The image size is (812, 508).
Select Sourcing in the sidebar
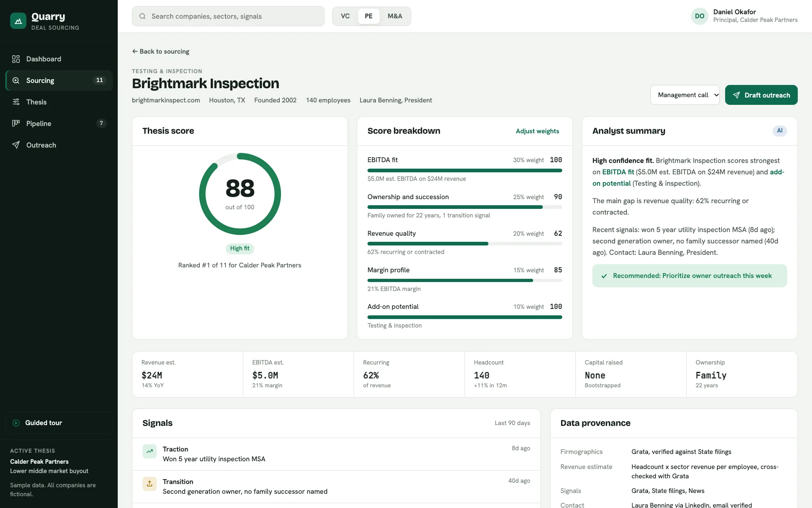click(x=59, y=80)
